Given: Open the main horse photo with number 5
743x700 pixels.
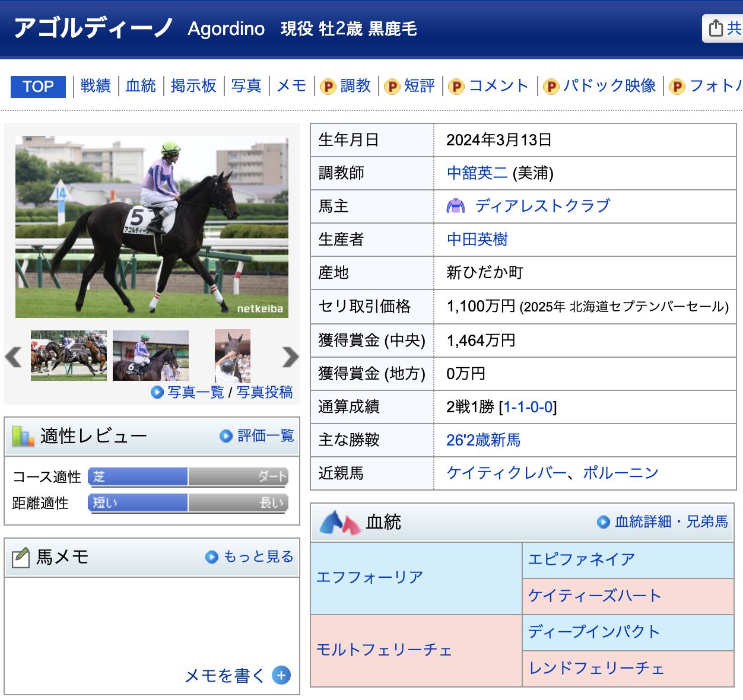Looking at the screenshot, I should tap(152, 227).
